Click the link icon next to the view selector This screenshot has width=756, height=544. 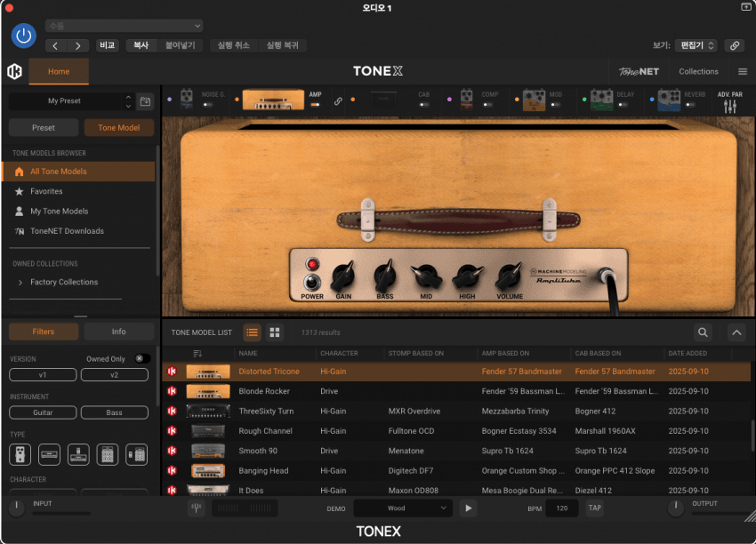[735, 45]
